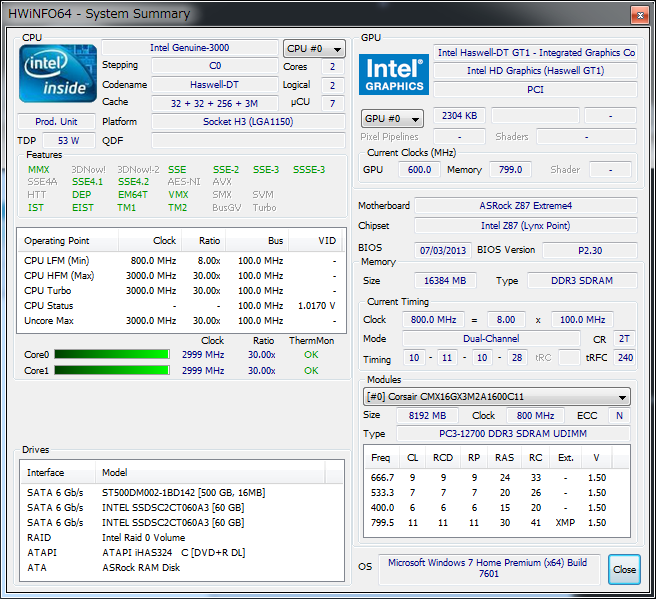Click the Close button

pyautogui.click(x=624, y=569)
